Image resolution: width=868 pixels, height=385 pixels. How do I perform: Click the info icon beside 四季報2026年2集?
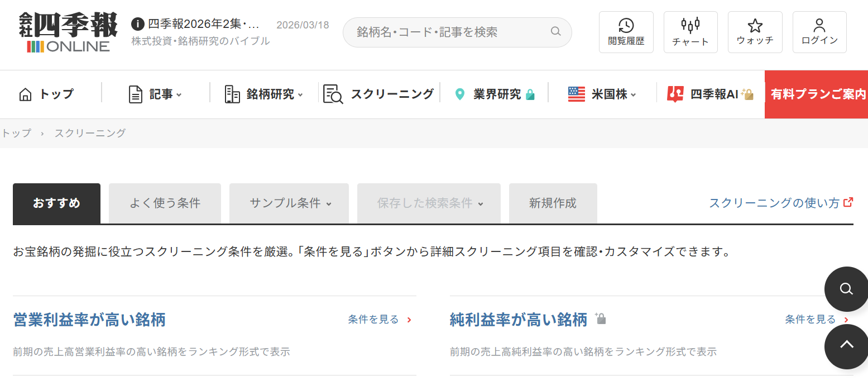tap(137, 24)
